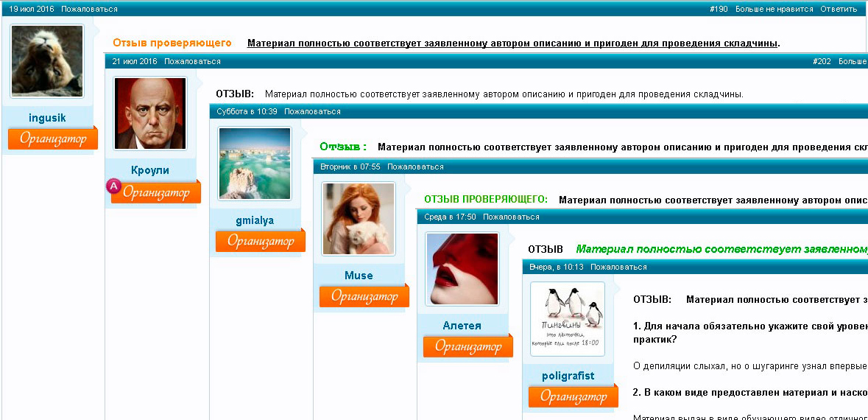868x420 pixels.
Task: Click the Вчера, в 10:13 timestamp
Action: [557, 267]
